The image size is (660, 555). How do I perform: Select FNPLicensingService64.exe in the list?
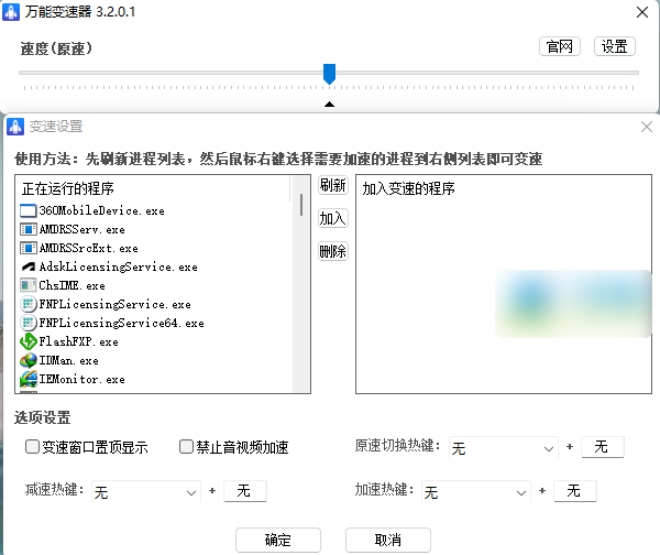point(122,323)
